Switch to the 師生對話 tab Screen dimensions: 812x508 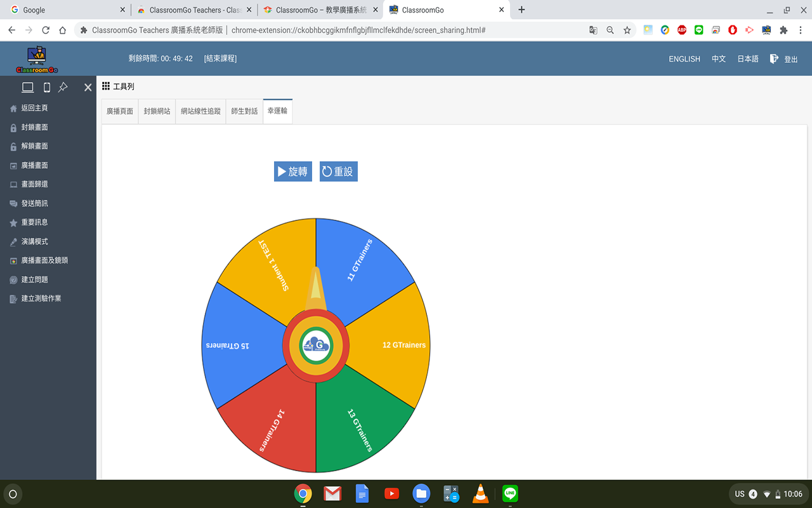click(244, 111)
